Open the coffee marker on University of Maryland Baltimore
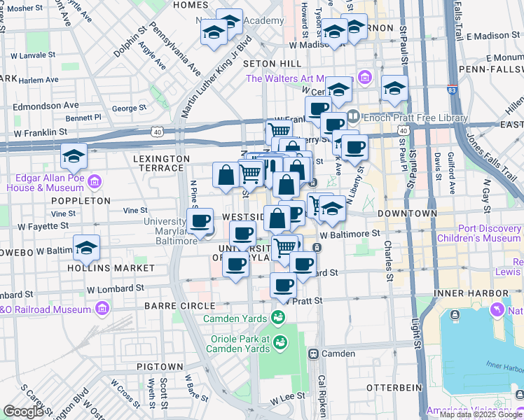This screenshot has height=420, width=524. [x=200, y=222]
